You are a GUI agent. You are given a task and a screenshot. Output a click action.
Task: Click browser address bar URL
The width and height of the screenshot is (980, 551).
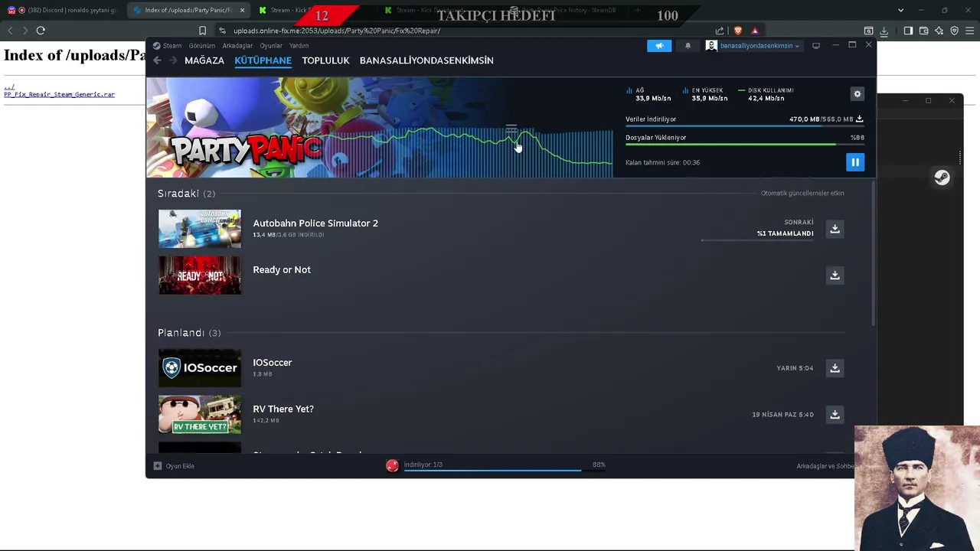coord(337,31)
